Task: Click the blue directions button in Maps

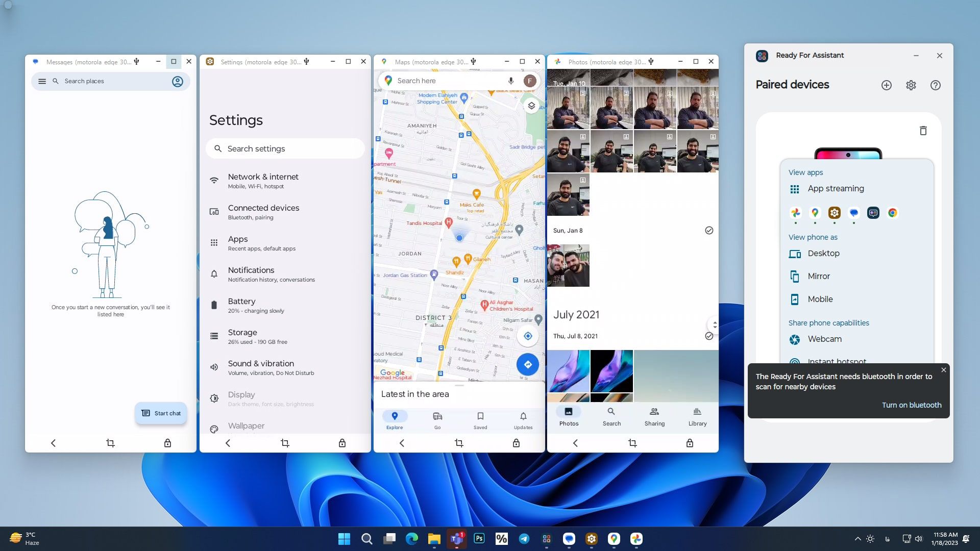Action: [x=527, y=364]
